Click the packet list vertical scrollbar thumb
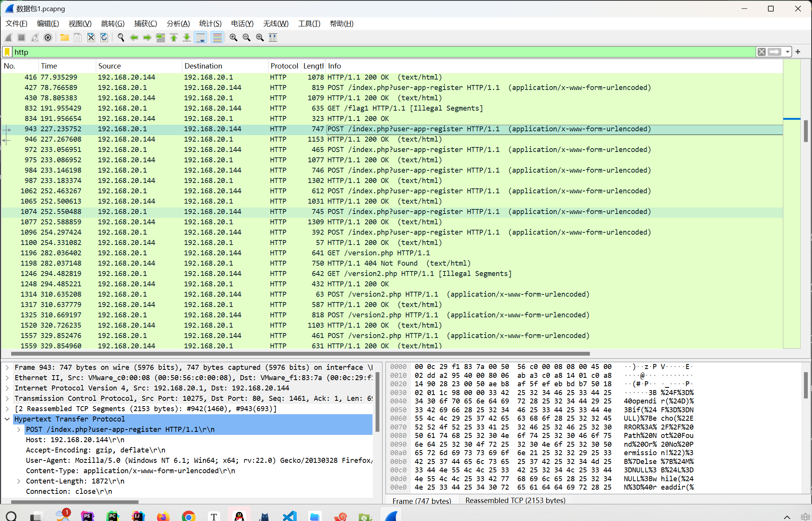This screenshot has height=521, width=812. (806, 131)
